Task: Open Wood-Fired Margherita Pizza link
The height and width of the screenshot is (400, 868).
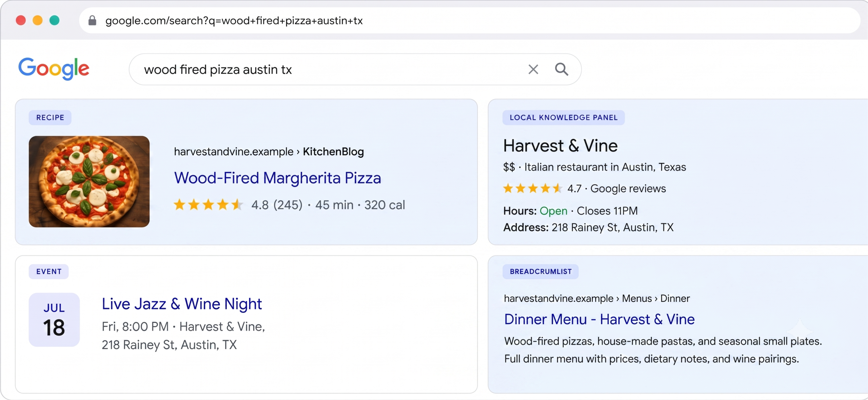Action: click(278, 178)
